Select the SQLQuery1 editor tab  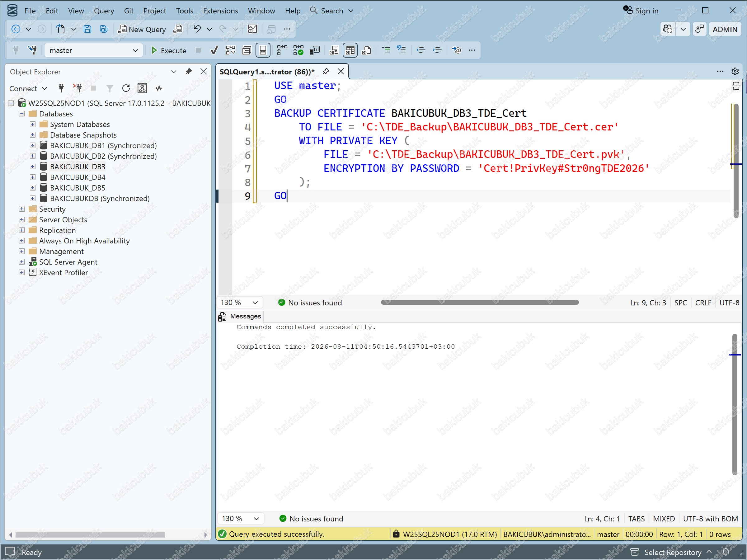(x=267, y=72)
